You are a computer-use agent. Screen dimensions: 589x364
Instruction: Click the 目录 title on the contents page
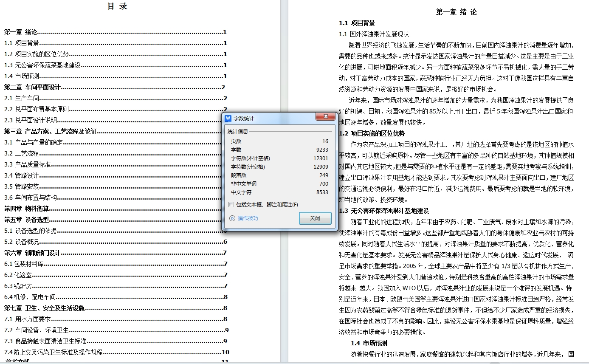pos(118,6)
